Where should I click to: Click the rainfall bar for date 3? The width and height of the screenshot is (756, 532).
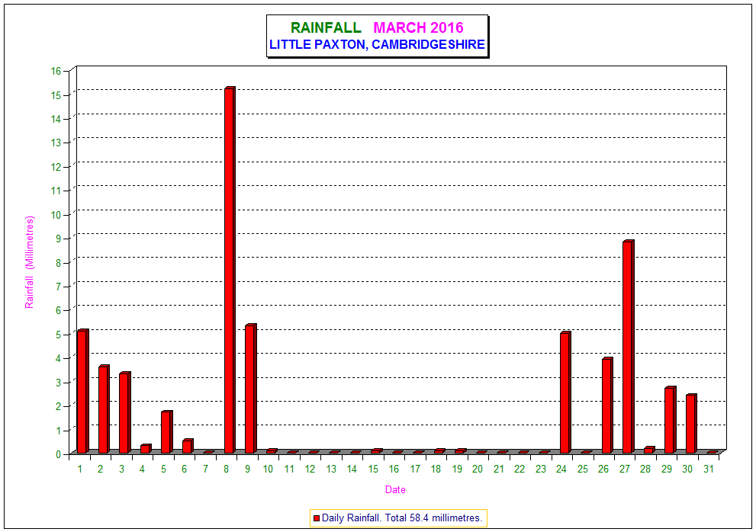click(x=125, y=412)
